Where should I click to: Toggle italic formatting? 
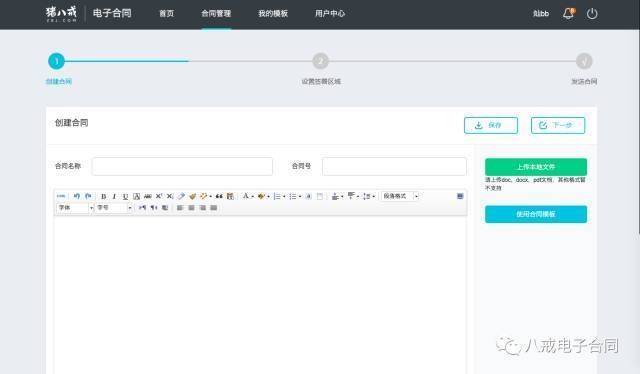tap(114, 196)
